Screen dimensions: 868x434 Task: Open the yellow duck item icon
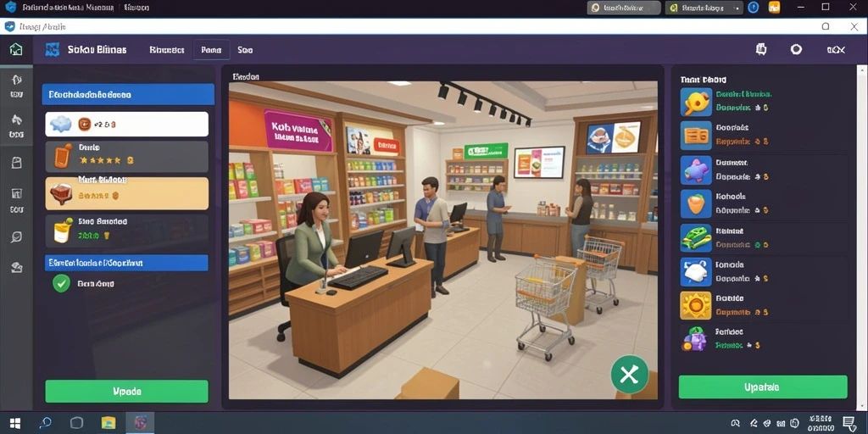coord(696,102)
